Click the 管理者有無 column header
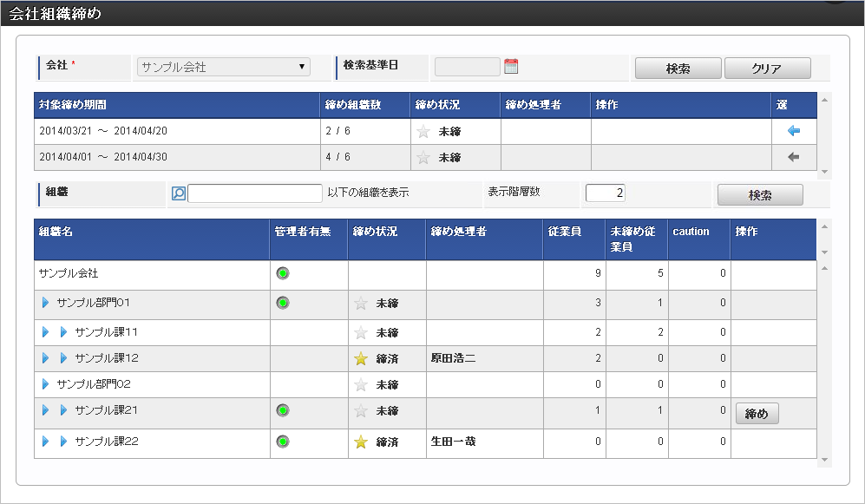This screenshot has height=504, width=865. point(308,239)
